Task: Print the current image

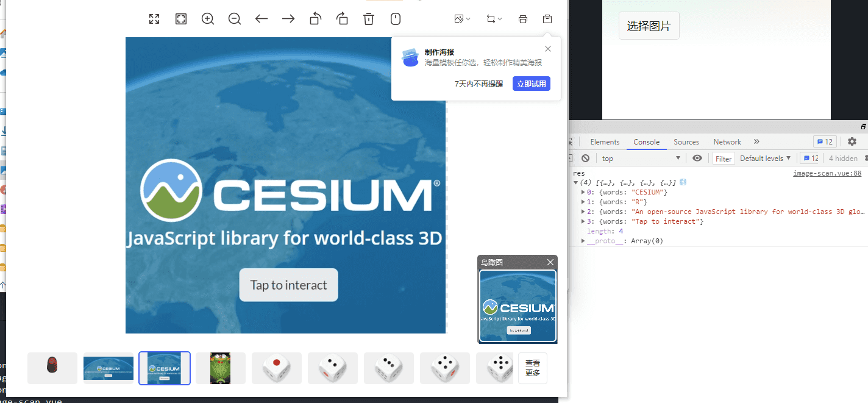Action: pyautogui.click(x=522, y=19)
